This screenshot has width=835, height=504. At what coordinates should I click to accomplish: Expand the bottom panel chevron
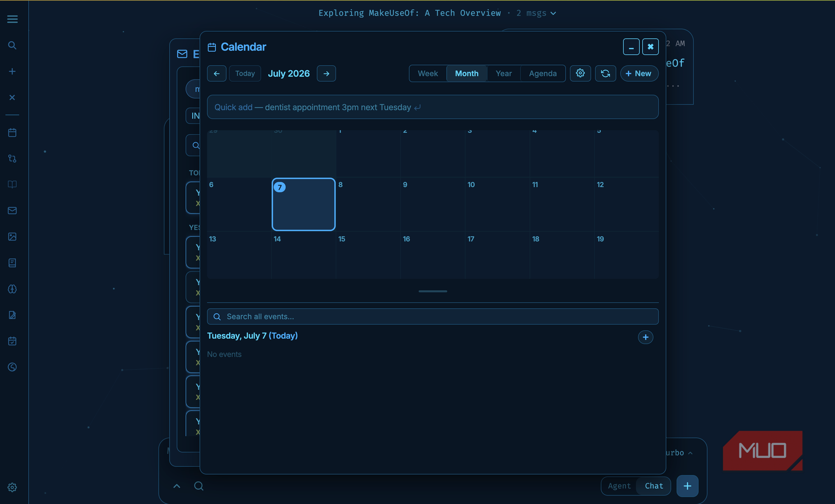(177, 486)
